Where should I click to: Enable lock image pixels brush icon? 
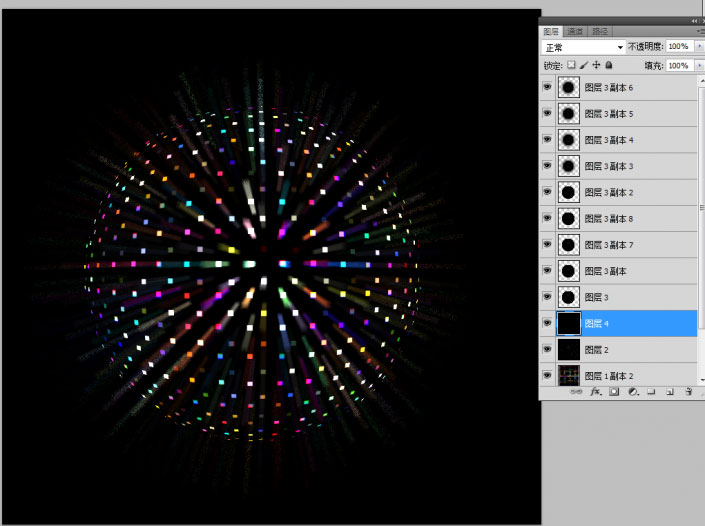point(584,65)
